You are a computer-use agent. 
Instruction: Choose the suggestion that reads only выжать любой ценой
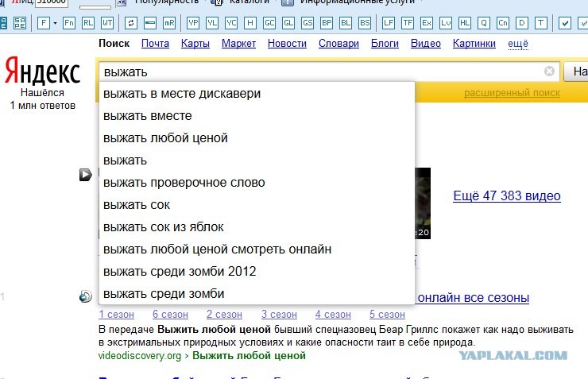(257, 138)
